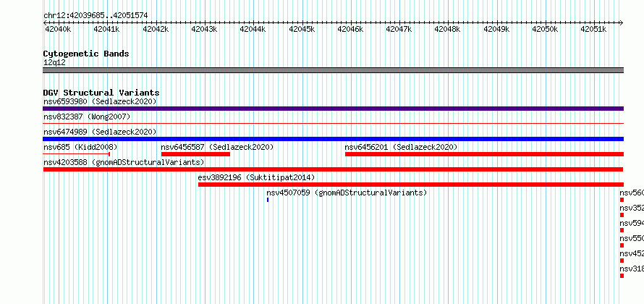
Task: Click the esv3892196 (Suktitipat2014) variant label
Action: coord(256,178)
